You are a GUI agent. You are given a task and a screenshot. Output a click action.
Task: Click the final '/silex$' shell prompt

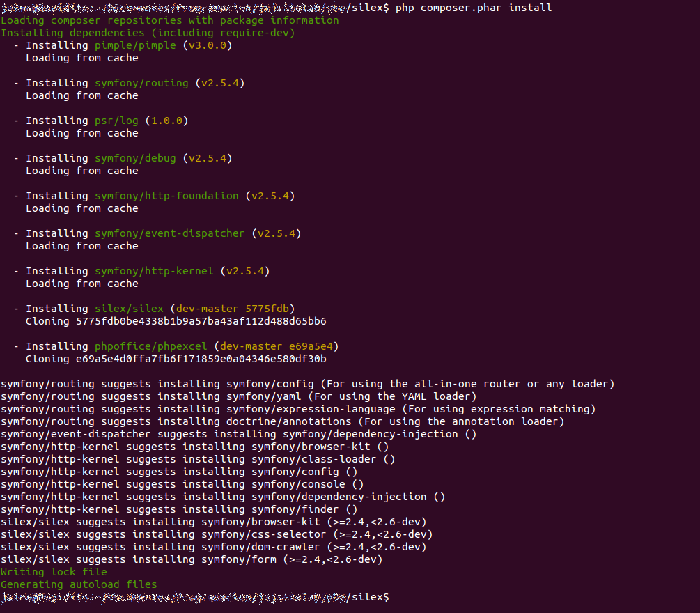click(367, 596)
